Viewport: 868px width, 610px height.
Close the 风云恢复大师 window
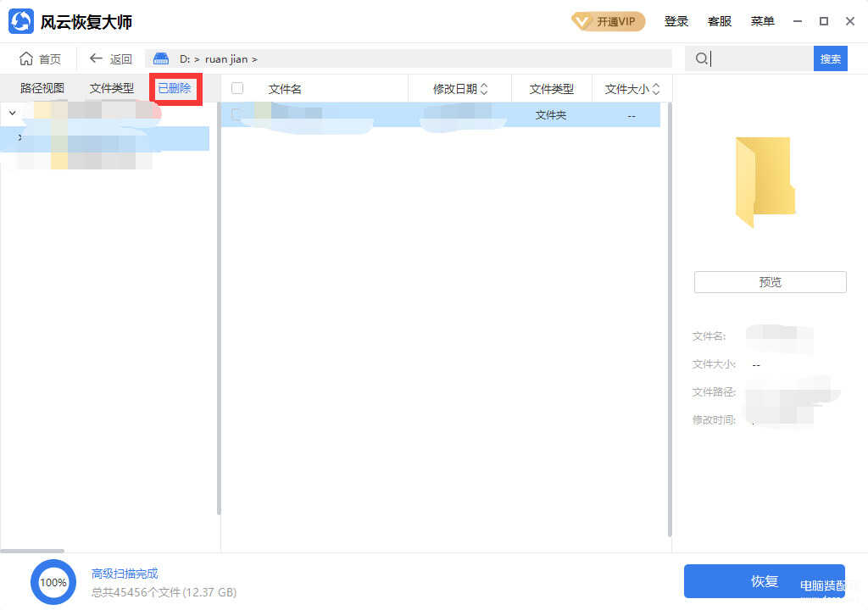tap(850, 21)
